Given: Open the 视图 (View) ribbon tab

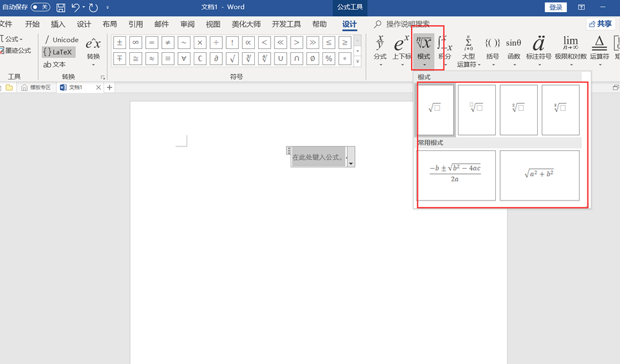Looking at the screenshot, I should click(x=213, y=24).
